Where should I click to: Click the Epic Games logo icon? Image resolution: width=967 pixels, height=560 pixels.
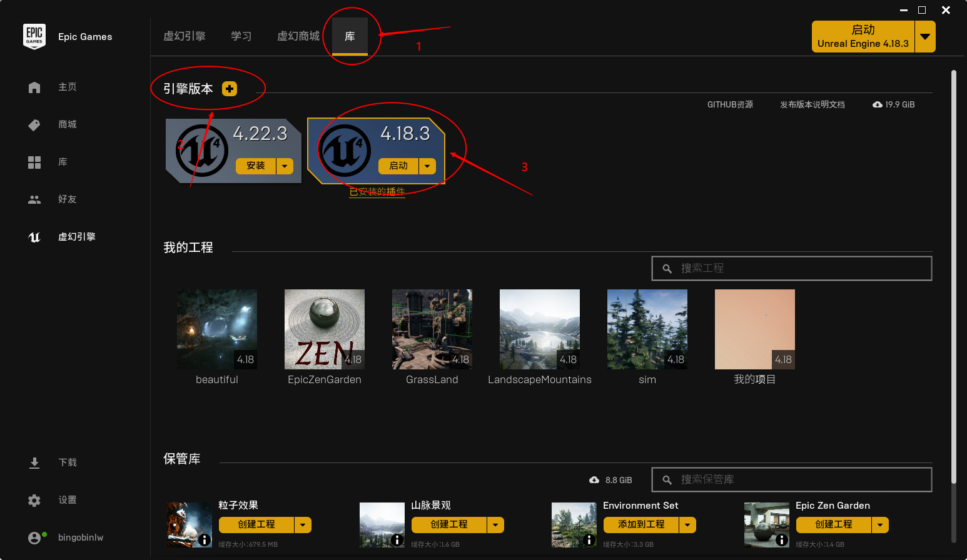click(x=34, y=36)
